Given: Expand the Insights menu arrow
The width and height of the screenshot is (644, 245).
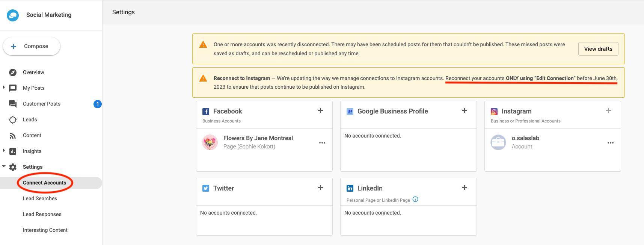Looking at the screenshot, I should click(4, 151).
